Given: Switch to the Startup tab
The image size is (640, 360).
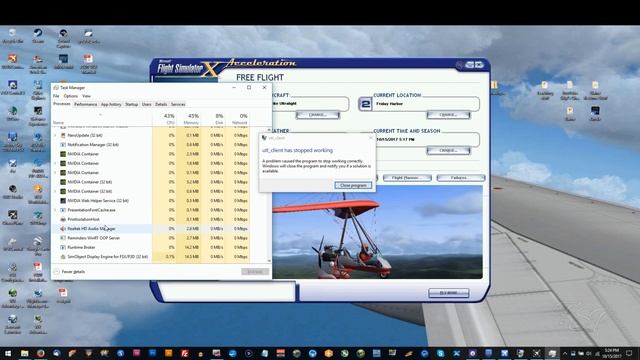Looking at the screenshot, I should [131, 104].
